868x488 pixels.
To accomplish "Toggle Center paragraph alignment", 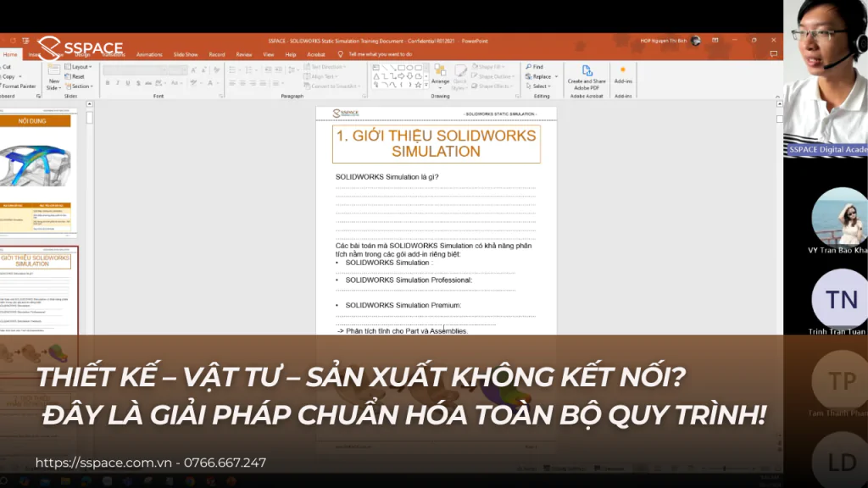I will click(242, 83).
